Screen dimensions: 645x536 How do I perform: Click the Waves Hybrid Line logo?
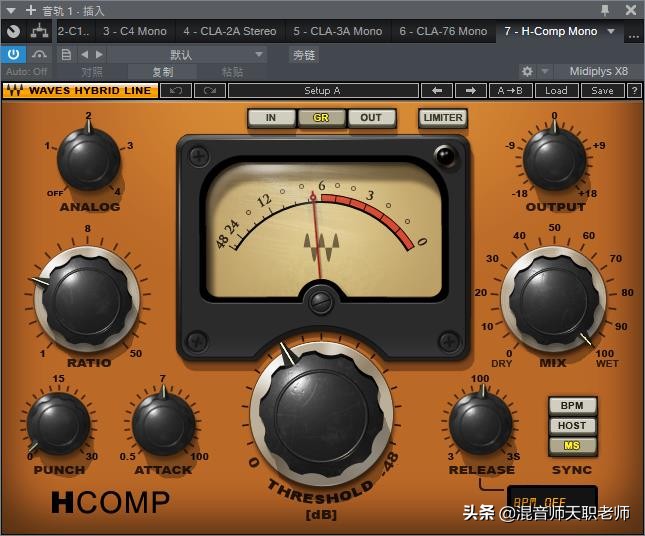pos(80,90)
